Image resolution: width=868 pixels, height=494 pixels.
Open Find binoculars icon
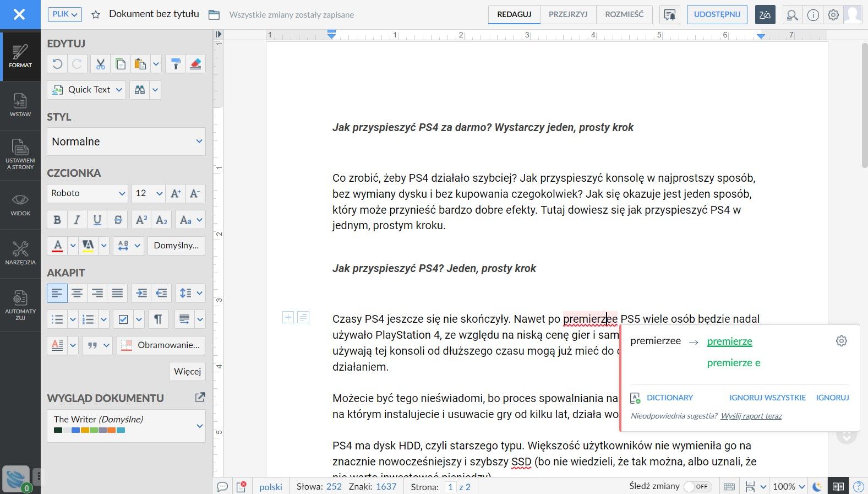[x=140, y=90]
